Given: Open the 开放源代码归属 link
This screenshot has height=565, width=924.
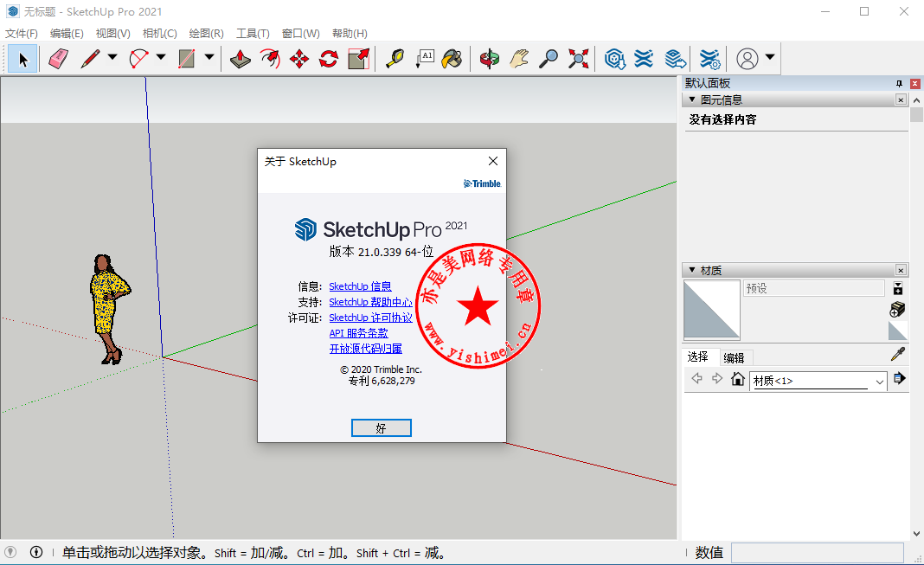Looking at the screenshot, I should [x=365, y=349].
